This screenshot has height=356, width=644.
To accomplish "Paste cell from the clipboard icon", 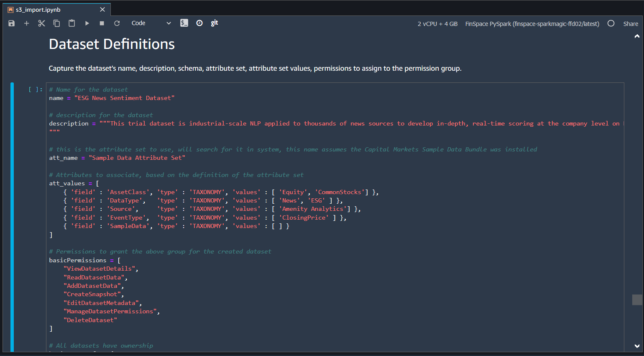I will pyautogui.click(x=72, y=23).
